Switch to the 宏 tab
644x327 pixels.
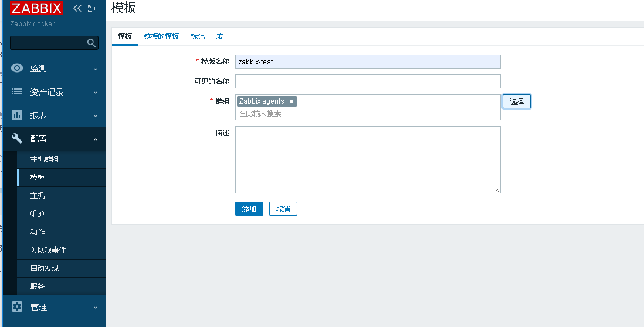click(220, 36)
